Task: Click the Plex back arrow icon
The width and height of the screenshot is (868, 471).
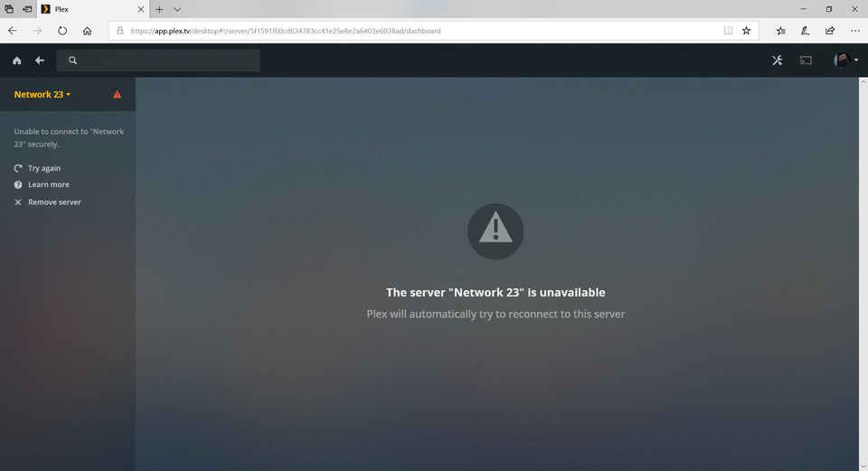Action: pos(39,61)
